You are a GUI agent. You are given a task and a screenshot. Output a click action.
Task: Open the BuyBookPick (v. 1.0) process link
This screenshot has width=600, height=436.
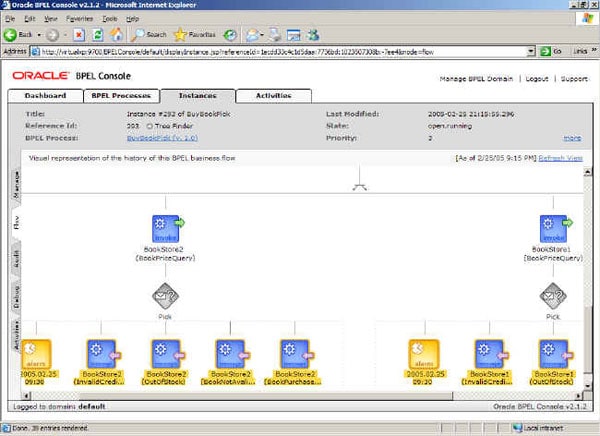click(162, 138)
